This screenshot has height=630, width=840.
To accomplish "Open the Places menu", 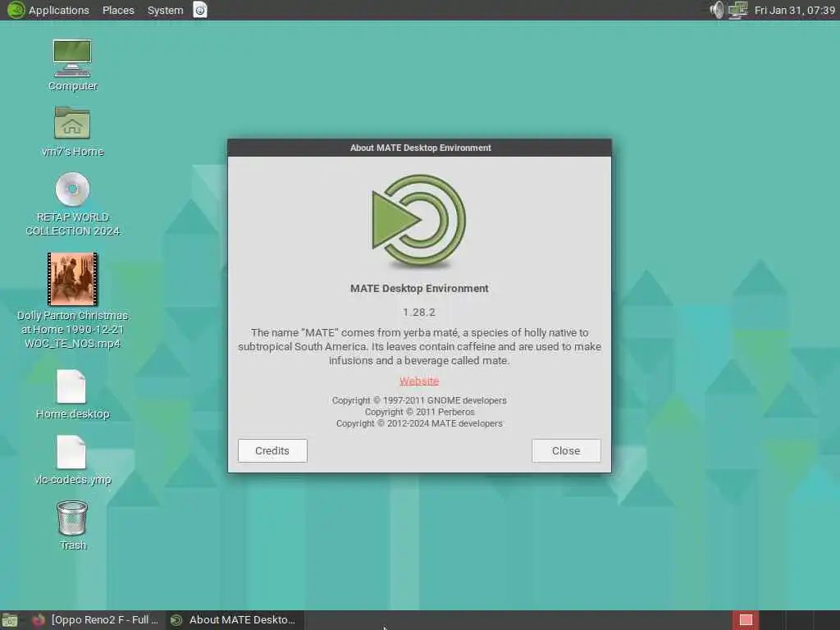I will tap(118, 10).
